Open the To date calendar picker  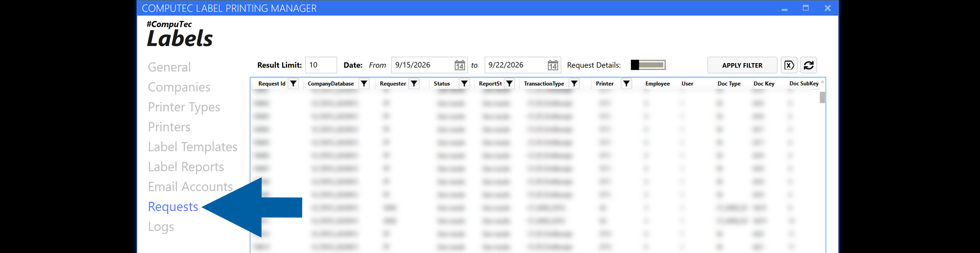(x=553, y=65)
